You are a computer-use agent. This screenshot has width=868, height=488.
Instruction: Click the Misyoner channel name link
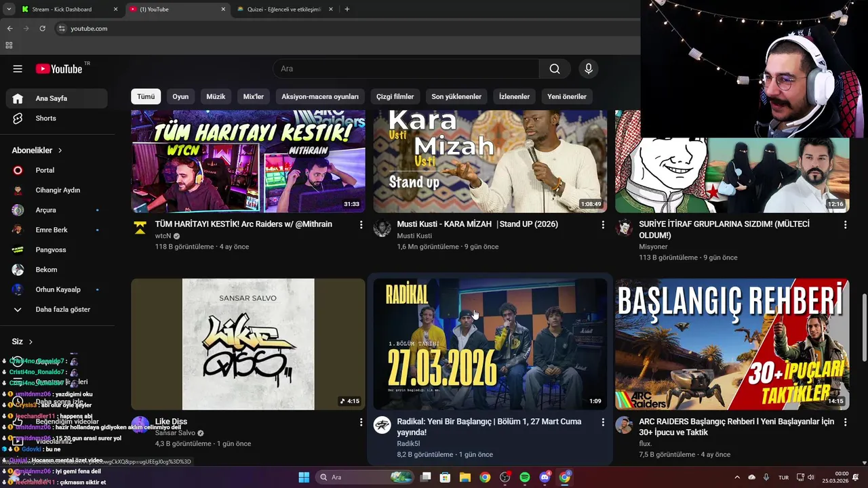tap(654, 247)
